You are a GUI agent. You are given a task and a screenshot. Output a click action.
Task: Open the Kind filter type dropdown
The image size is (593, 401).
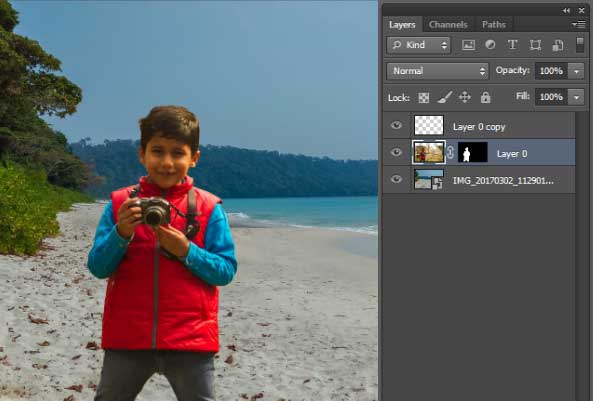pyautogui.click(x=418, y=45)
